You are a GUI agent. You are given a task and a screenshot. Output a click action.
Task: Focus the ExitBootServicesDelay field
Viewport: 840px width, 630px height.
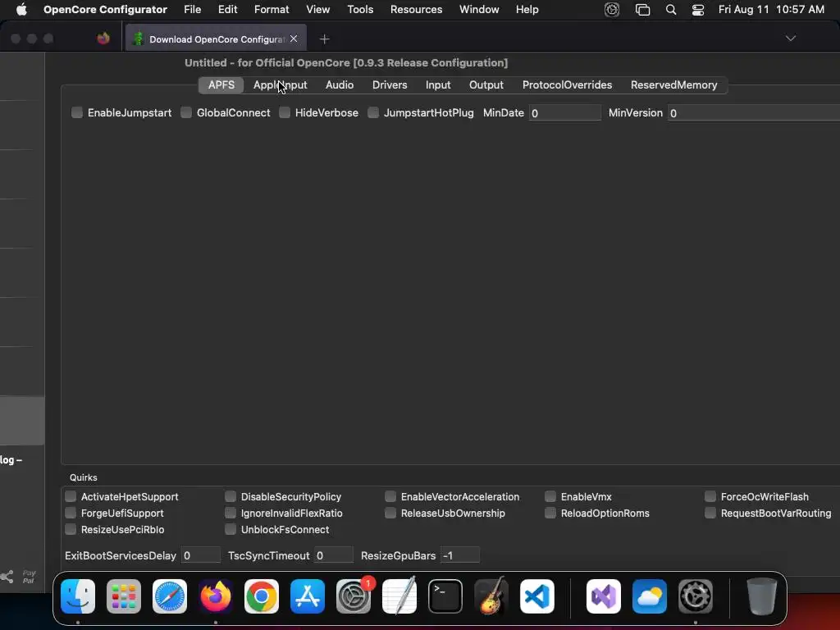(x=201, y=555)
